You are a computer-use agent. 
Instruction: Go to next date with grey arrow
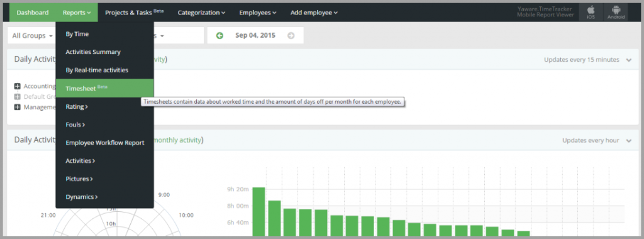[x=291, y=36]
